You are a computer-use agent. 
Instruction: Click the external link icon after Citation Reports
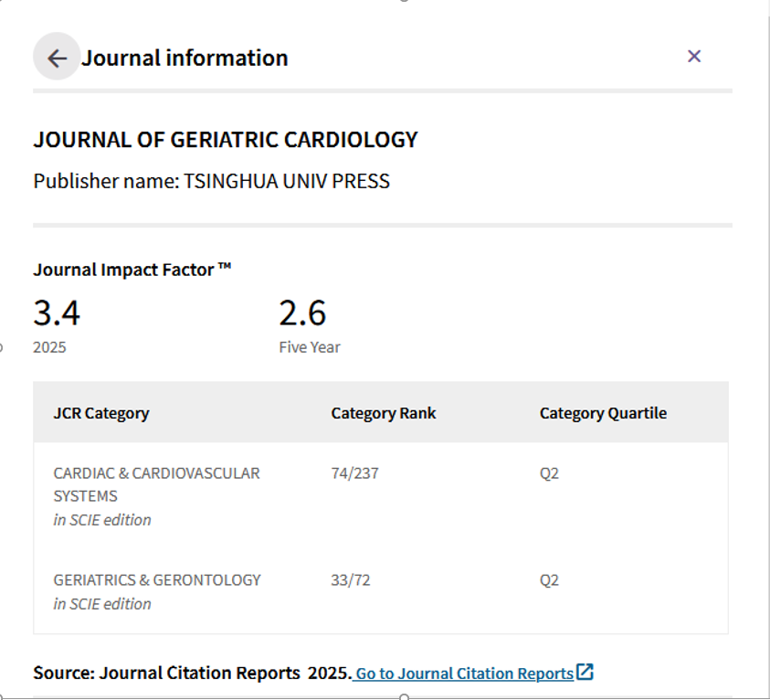(x=585, y=672)
